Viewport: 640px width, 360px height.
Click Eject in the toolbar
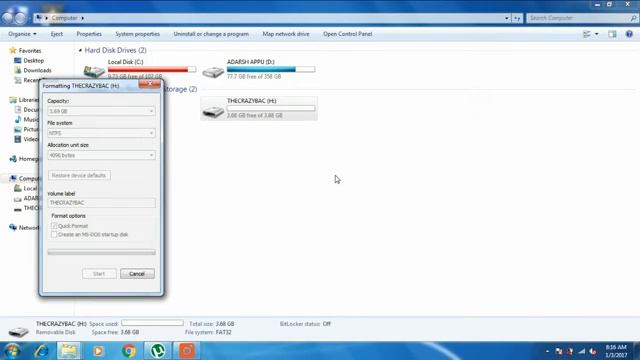(x=57, y=34)
